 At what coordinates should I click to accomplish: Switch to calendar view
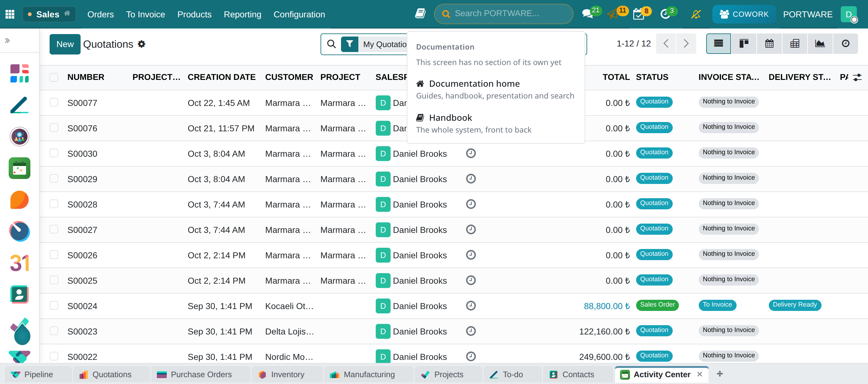769,43
